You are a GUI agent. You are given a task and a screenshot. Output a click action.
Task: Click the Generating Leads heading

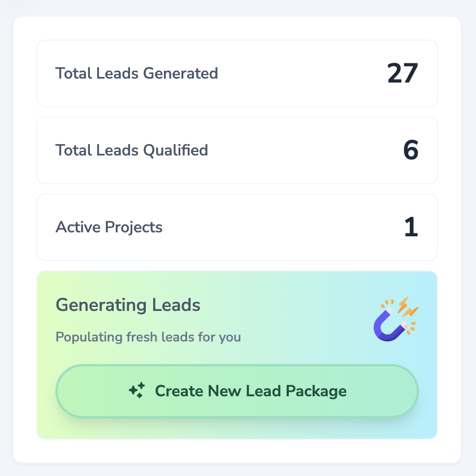[x=128, y=305]
